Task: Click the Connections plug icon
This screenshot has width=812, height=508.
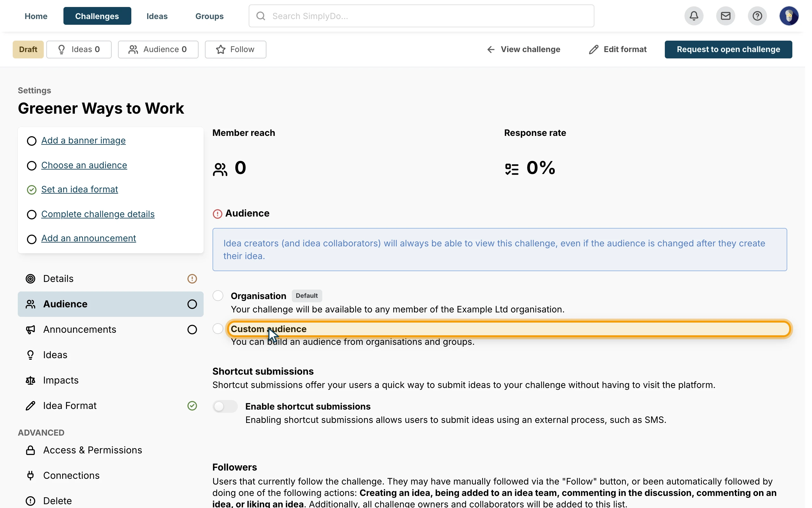Action: tap(30, 475)
